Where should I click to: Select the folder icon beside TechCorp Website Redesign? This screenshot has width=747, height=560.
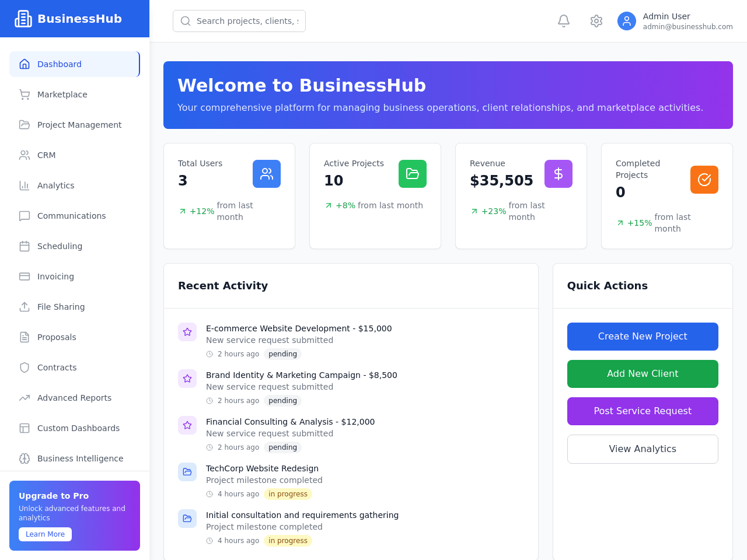tap(187, 472)
